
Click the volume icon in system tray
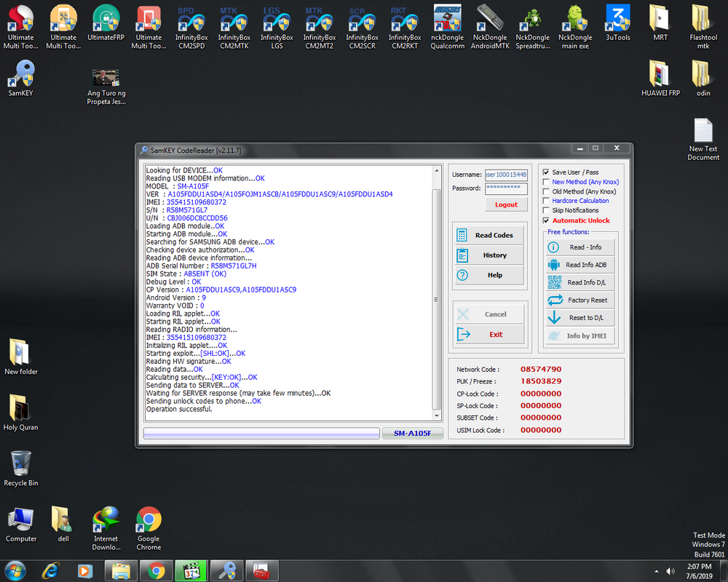(x=670, y=571)
